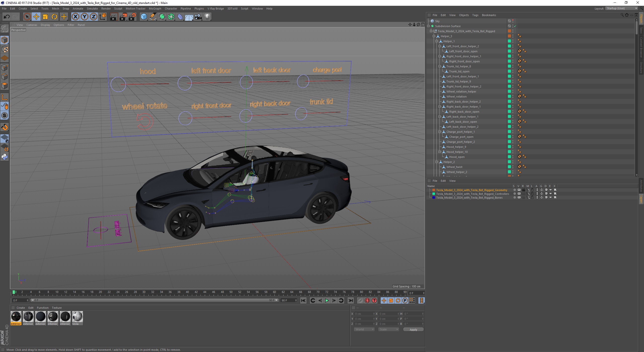Image resolution: width=644 pixels, height=352 pixels.
Task: Open the MoGraph array icon
Action: 171,17
